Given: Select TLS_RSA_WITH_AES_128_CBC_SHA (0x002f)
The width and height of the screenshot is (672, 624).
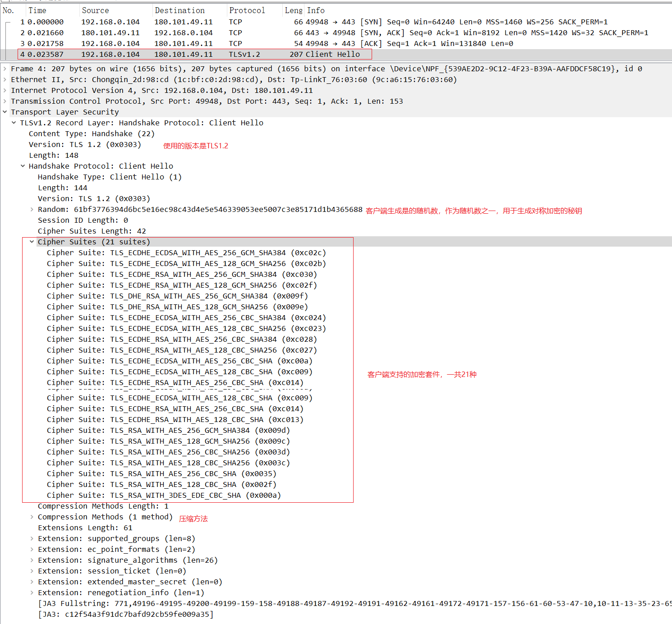Looking at the screenshot, I should [x=161, y=485].
